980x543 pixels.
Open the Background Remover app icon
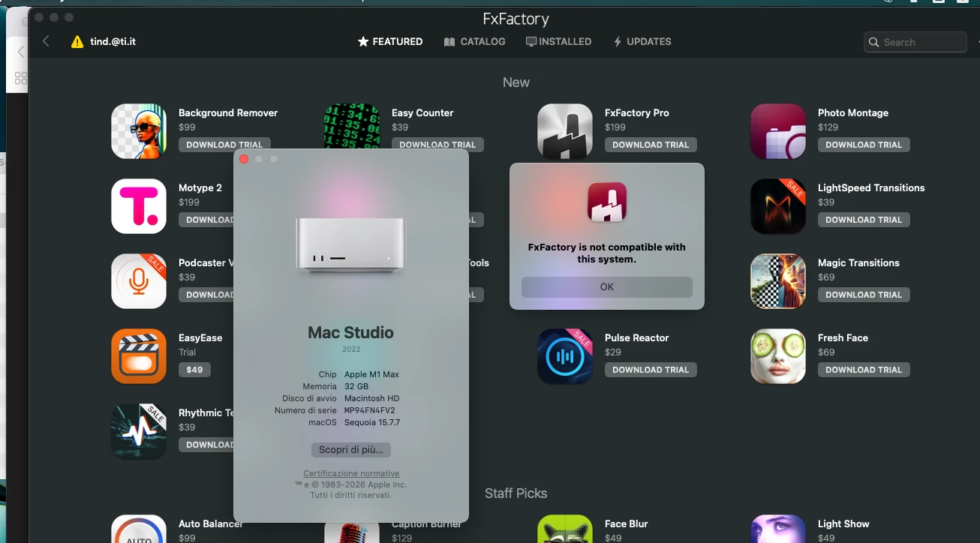click(x=139, y=131)
